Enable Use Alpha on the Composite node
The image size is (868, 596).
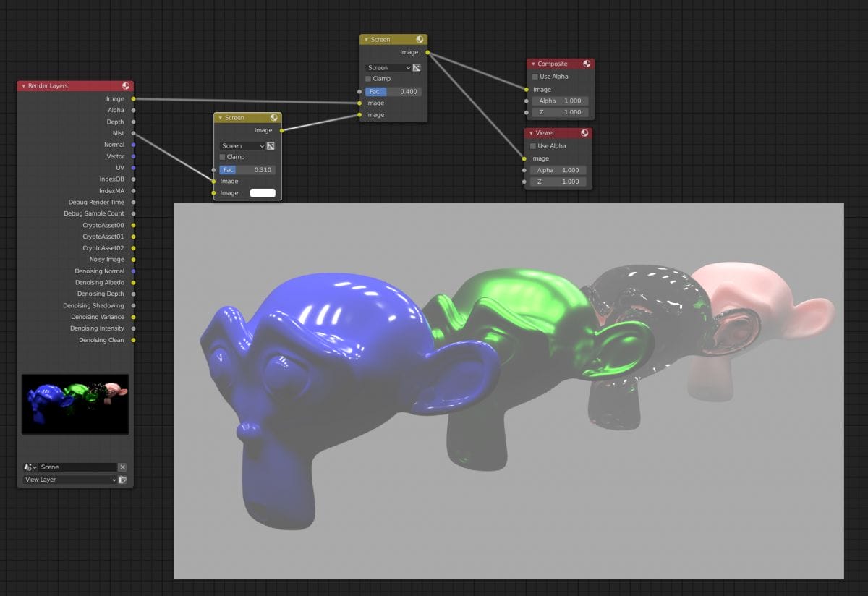(535, 76)
